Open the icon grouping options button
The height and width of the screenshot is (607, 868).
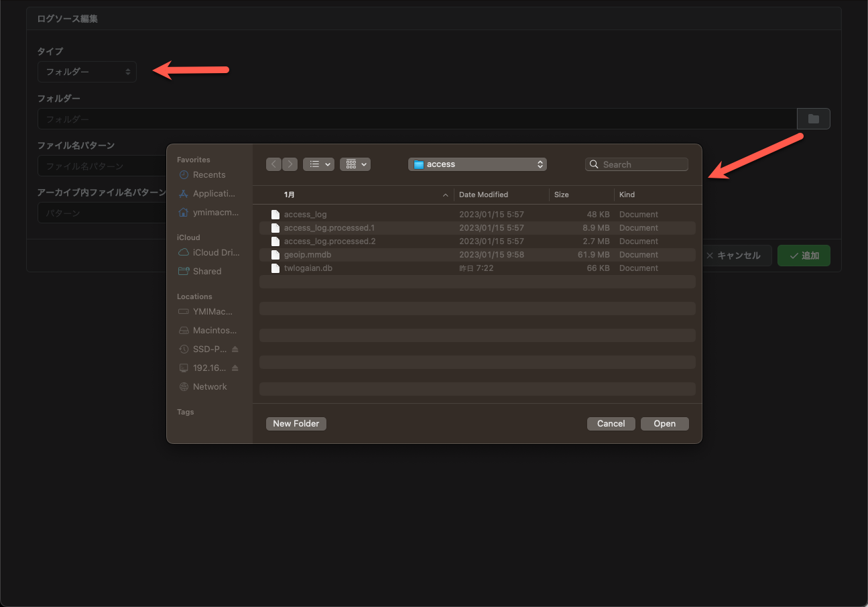click(x=355, y=164)
